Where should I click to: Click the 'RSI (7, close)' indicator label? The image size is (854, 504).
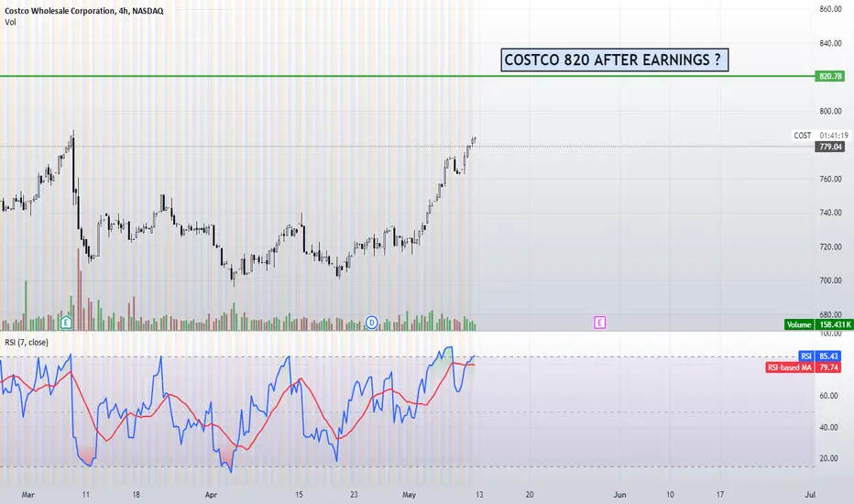tap(27, 342)
